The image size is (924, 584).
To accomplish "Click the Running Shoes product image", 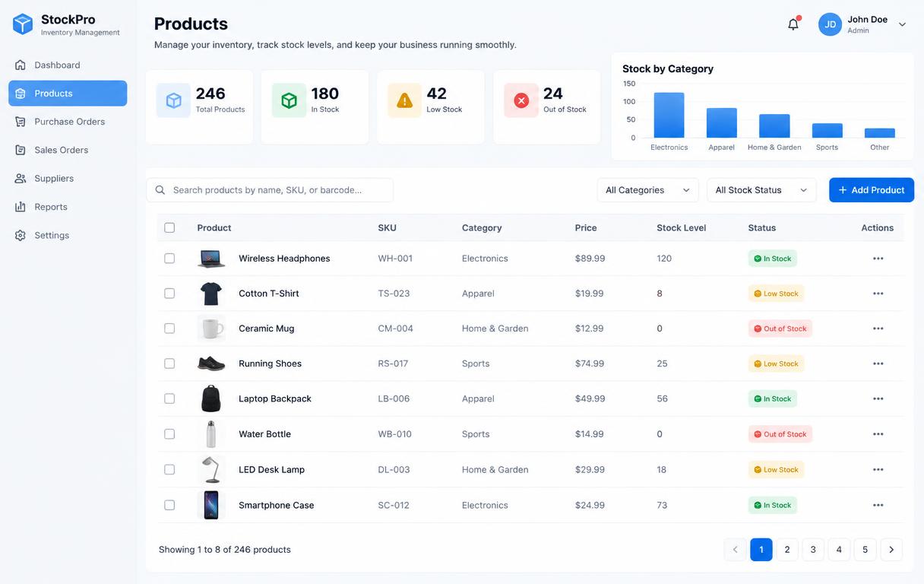I will tap(211, 363).
